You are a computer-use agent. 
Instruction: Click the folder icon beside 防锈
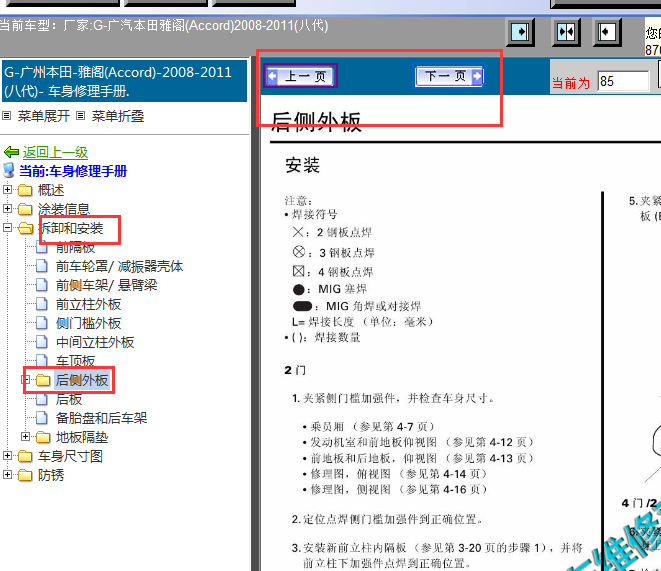point(25,475)
